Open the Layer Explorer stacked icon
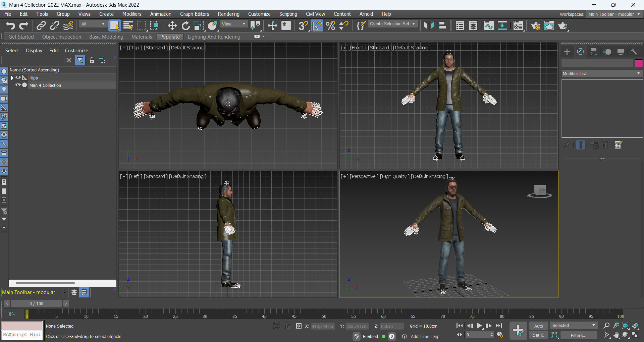The width and height of the screenshot is (644, 342). pos(473,26)
